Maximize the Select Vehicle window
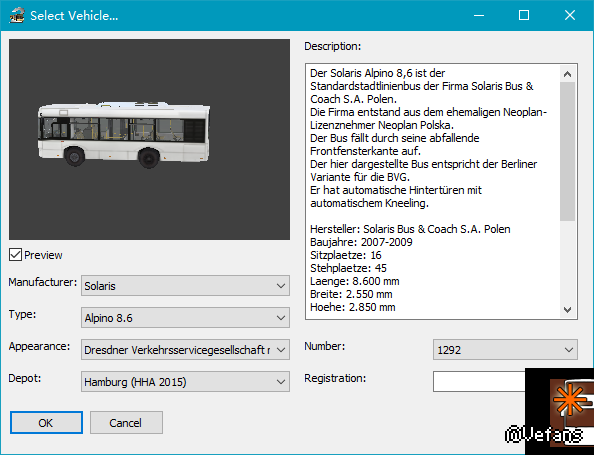This screenshot has width=594, height=455. (524, 16)
